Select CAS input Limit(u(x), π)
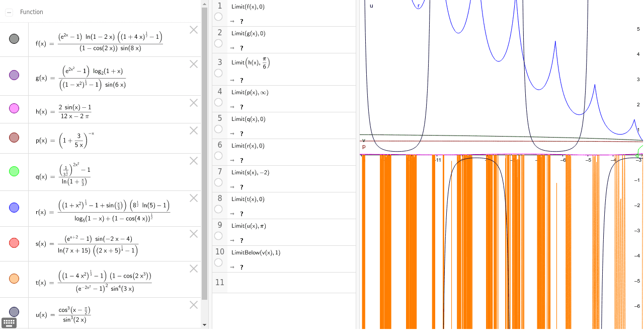 pos(249,226)
